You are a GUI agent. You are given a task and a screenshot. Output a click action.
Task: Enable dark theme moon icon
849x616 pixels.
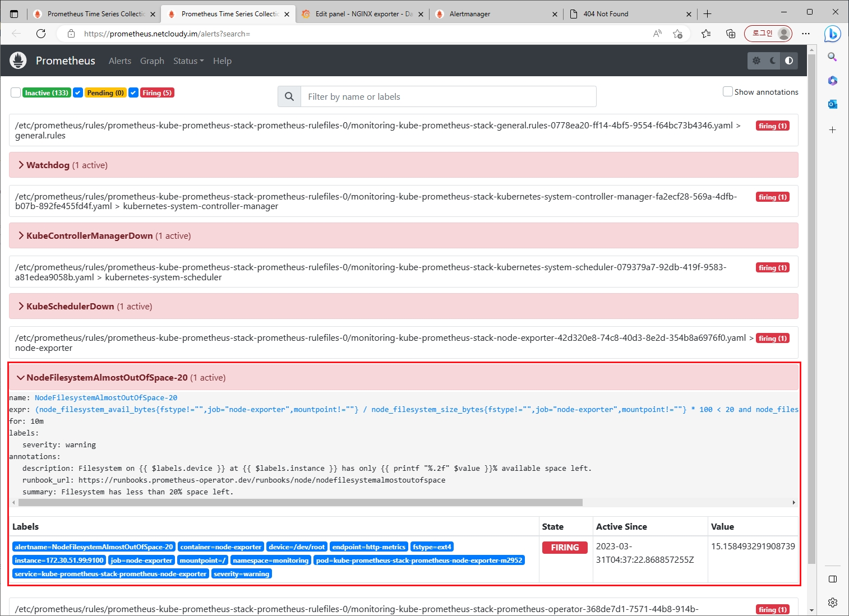coord(773,61)
